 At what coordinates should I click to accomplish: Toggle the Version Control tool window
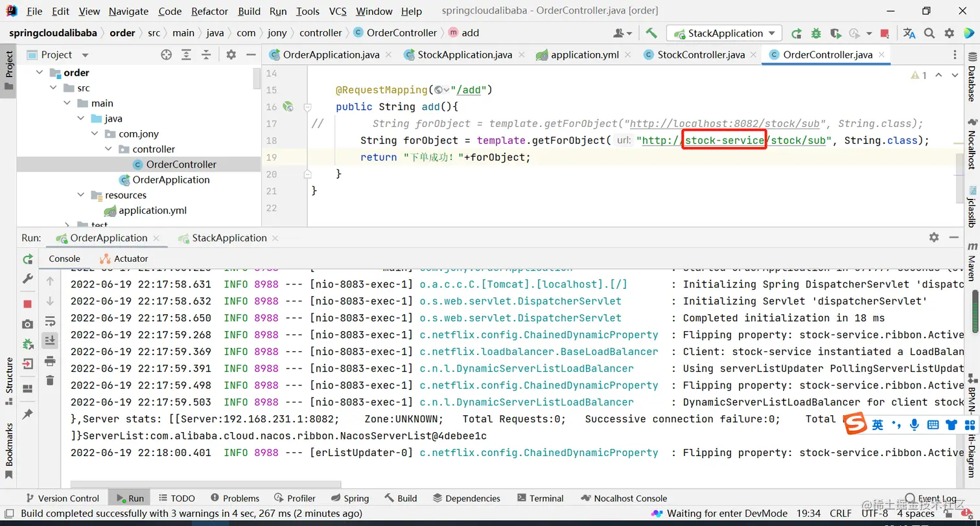(x=62, y=498)
